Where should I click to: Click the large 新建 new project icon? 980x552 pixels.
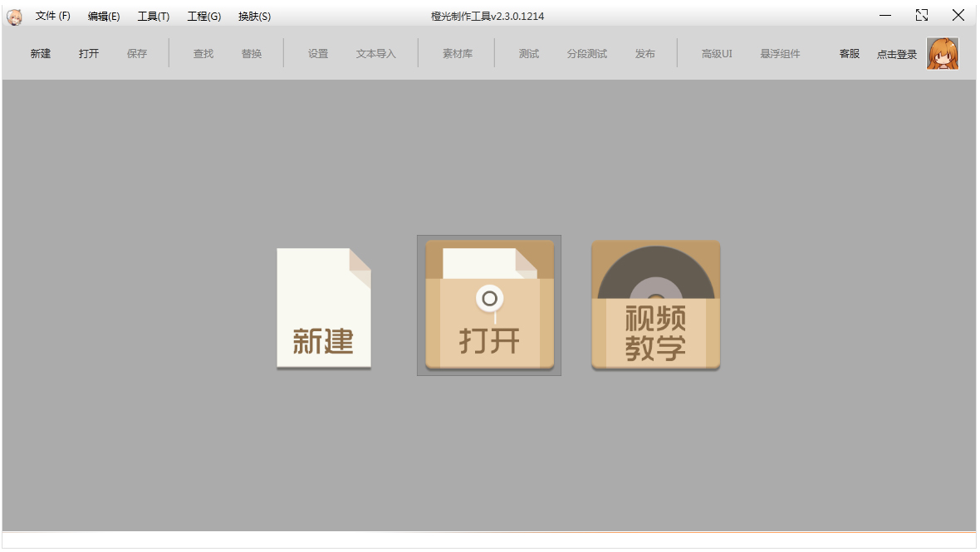pos(324,309)
